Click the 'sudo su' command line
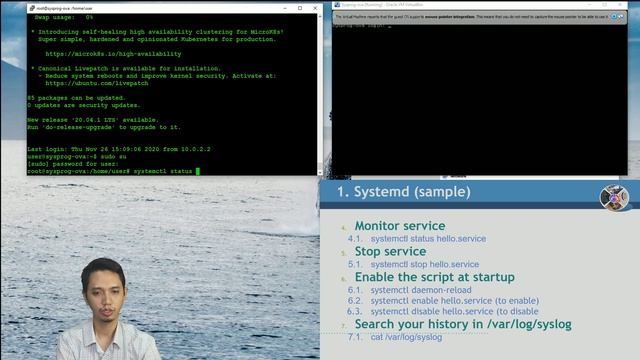 tap(77, 157)
